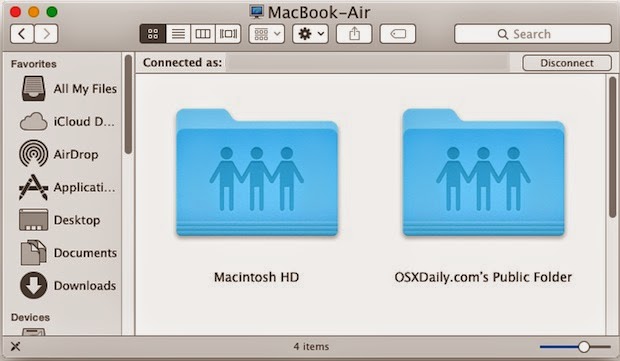
Task: Click the Disconnect button
Action: point(567,63)
